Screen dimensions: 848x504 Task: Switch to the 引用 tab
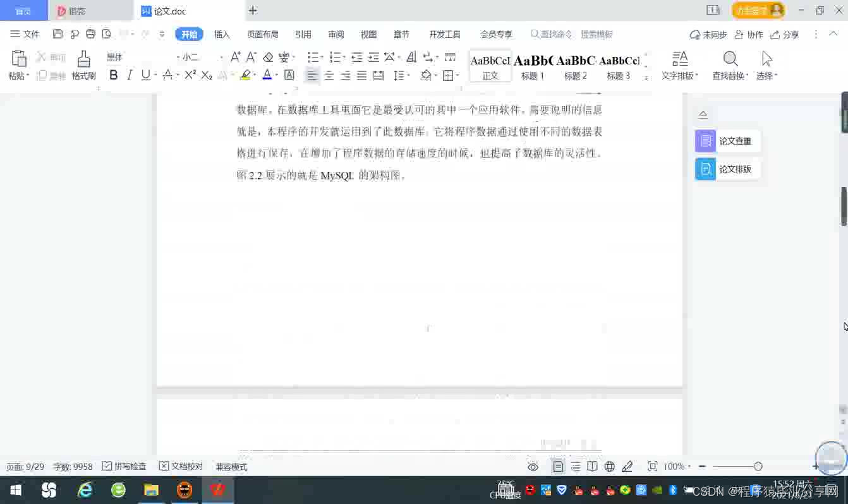tap(303, 34)
